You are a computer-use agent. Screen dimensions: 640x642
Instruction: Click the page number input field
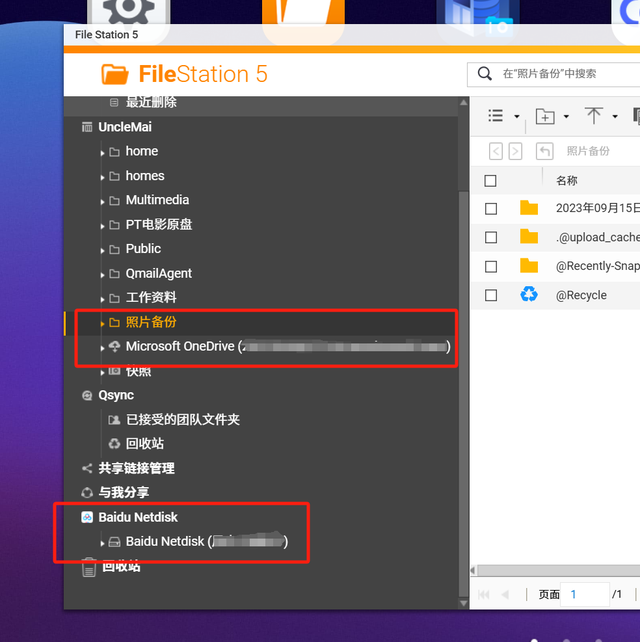point(585,594)
